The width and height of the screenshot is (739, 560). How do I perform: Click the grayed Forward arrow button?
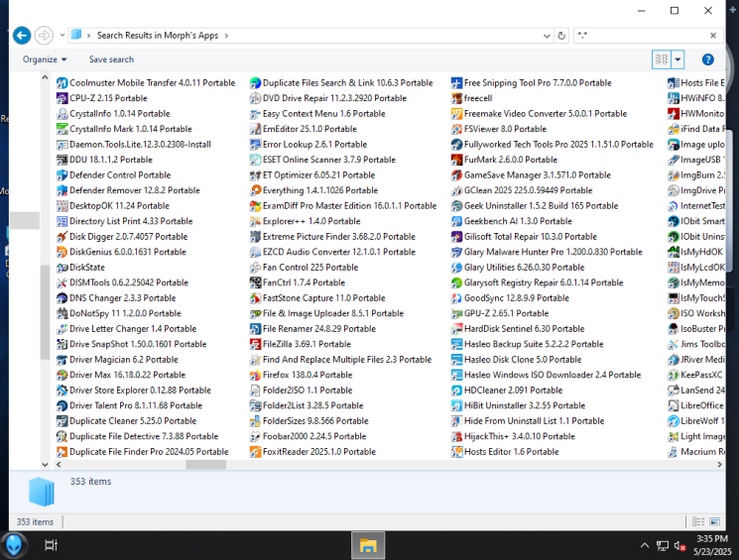(44, 36)
